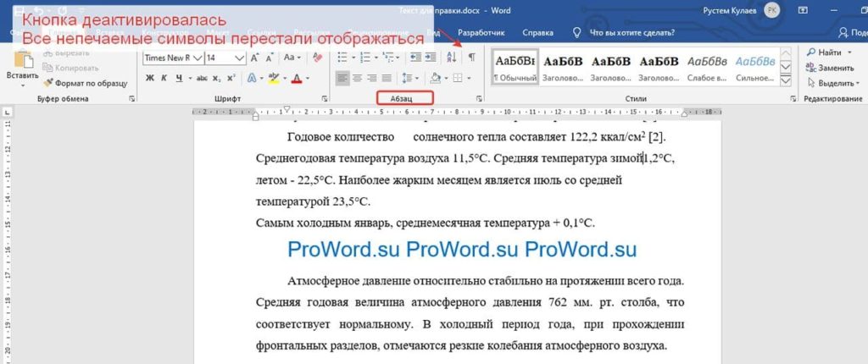Click the red font color button

[297, 79]
